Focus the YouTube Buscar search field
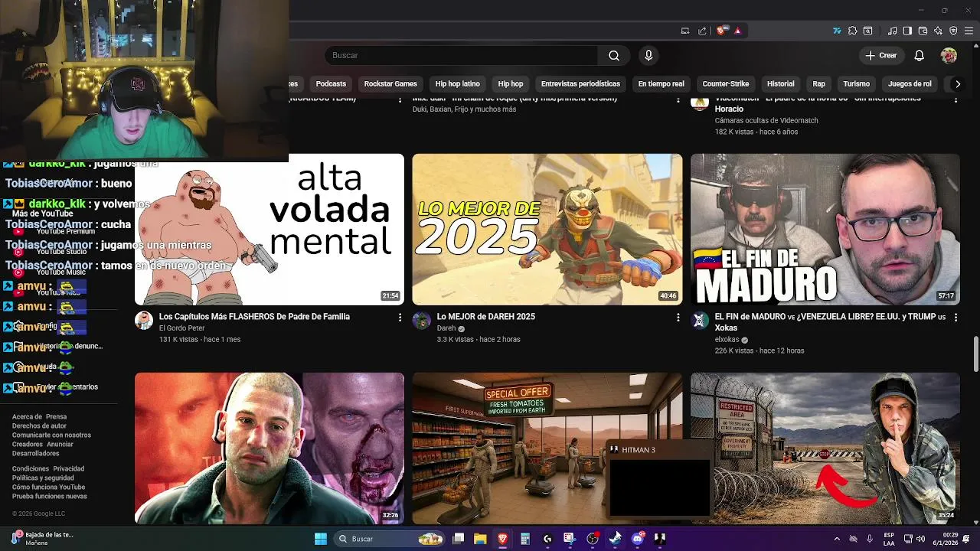 coord(462,55)
